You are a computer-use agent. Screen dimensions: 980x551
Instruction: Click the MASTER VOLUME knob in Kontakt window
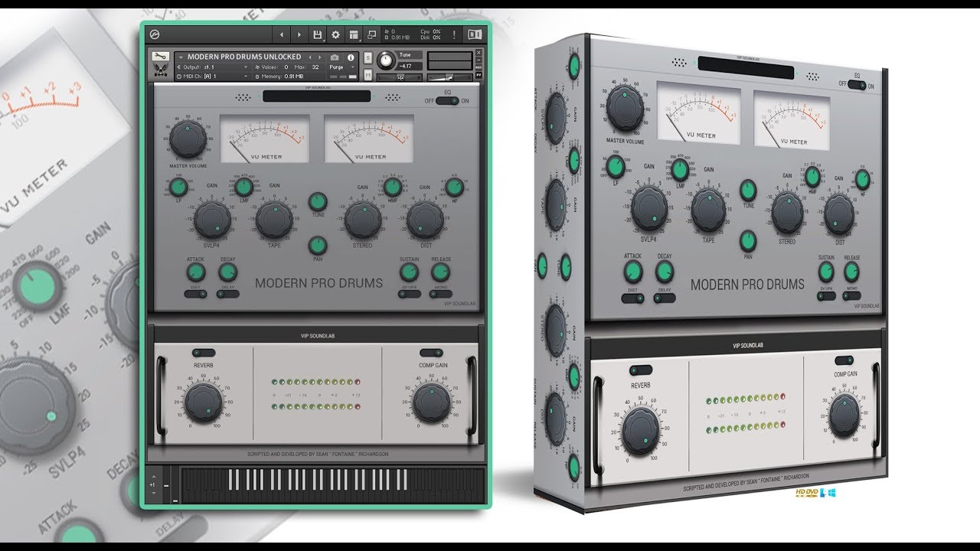[x=188, y=139]
